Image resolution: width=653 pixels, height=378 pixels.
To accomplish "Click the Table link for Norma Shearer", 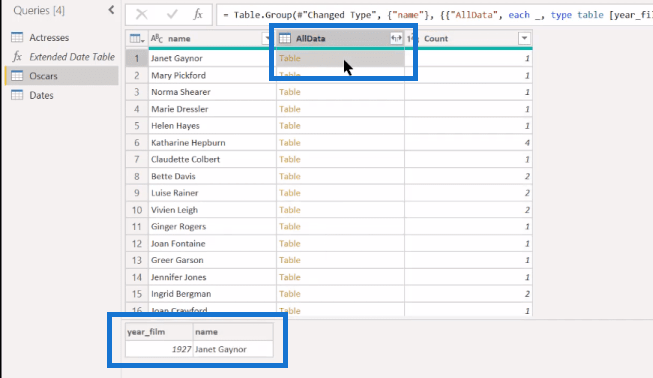I will (x=290, y=92).
